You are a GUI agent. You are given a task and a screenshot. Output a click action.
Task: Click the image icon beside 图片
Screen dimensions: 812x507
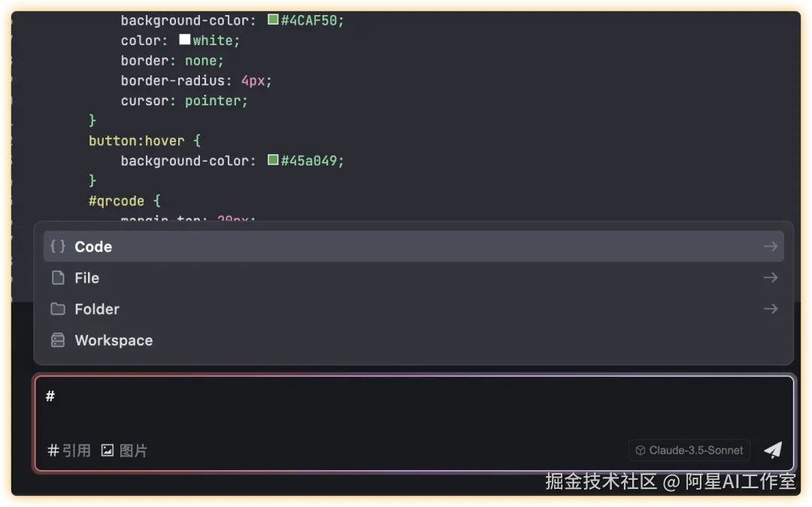[x=108, y=451]
